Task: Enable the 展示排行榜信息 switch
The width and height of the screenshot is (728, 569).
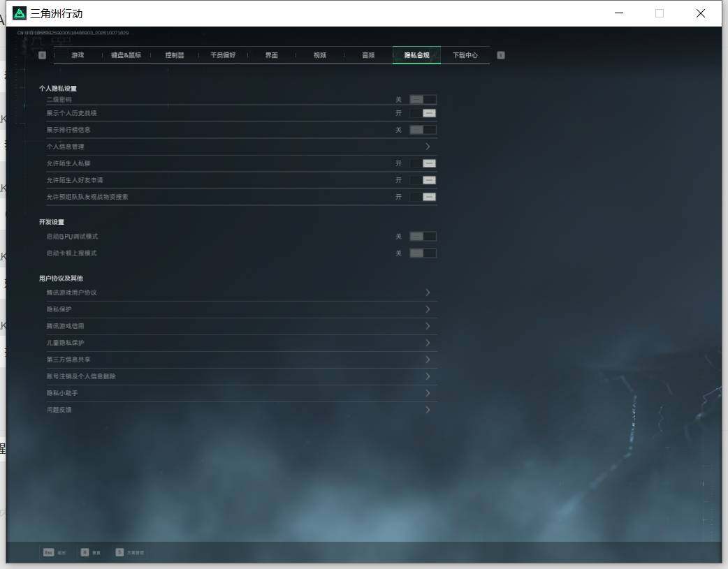Action: point(423,130)
